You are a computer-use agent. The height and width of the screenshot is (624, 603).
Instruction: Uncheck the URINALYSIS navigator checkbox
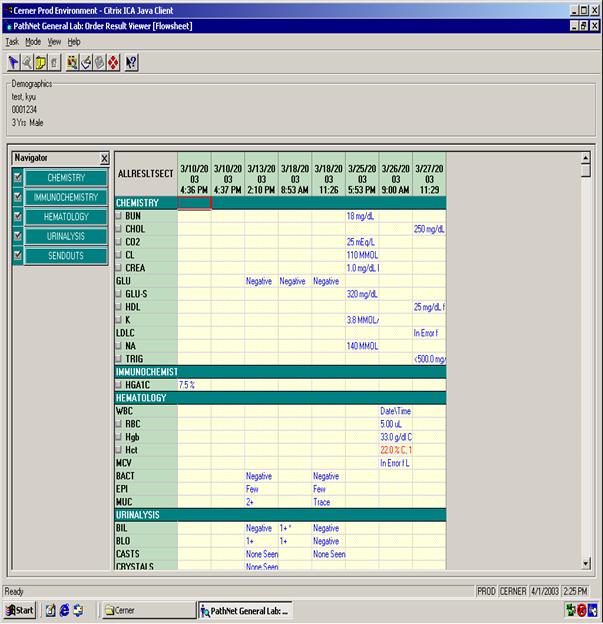click(18, 236)
